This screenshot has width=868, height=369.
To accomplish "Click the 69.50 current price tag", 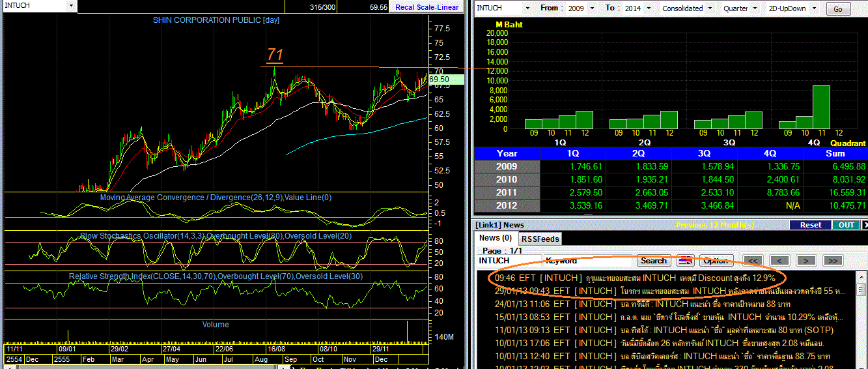I will (x=447, y=79).
